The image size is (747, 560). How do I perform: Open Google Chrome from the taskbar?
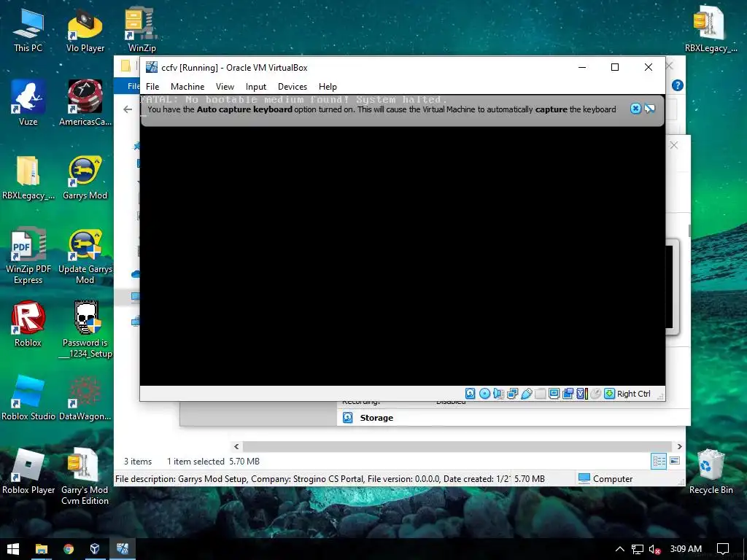tap(69, 549)
